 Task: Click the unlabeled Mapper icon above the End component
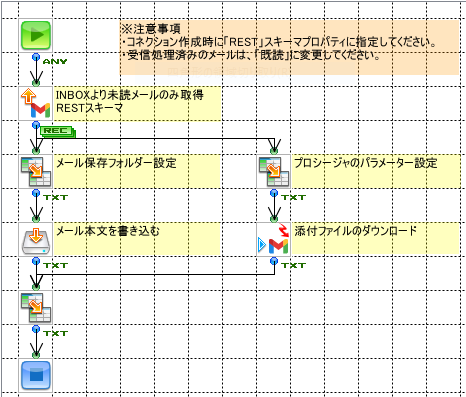[36, 307]
